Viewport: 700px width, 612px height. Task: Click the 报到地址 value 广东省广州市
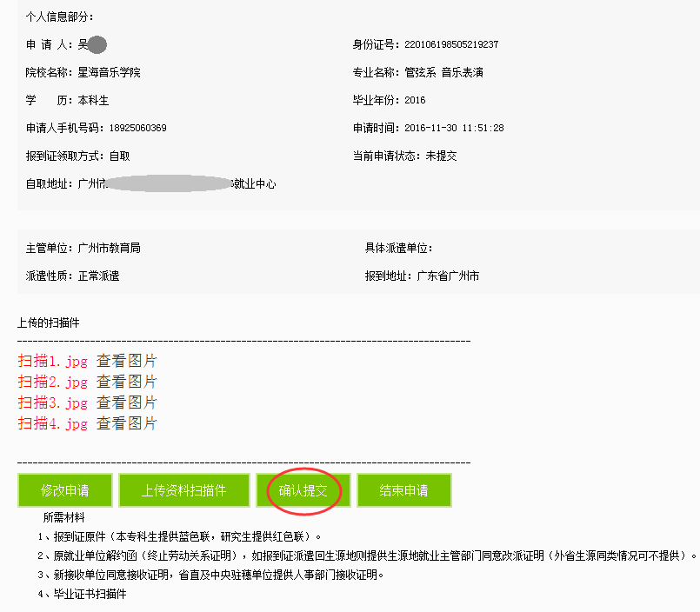click(x=448, y=276)
